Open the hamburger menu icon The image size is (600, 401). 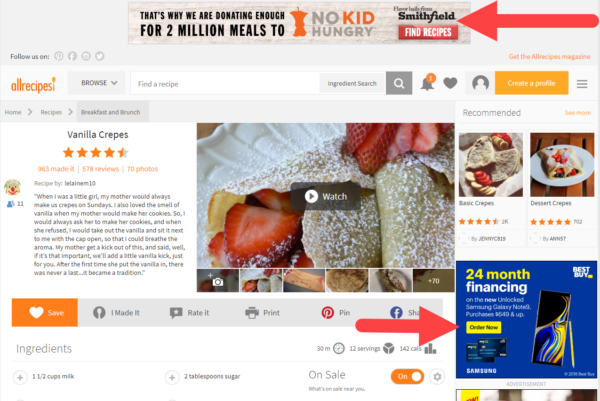[582, 83]
